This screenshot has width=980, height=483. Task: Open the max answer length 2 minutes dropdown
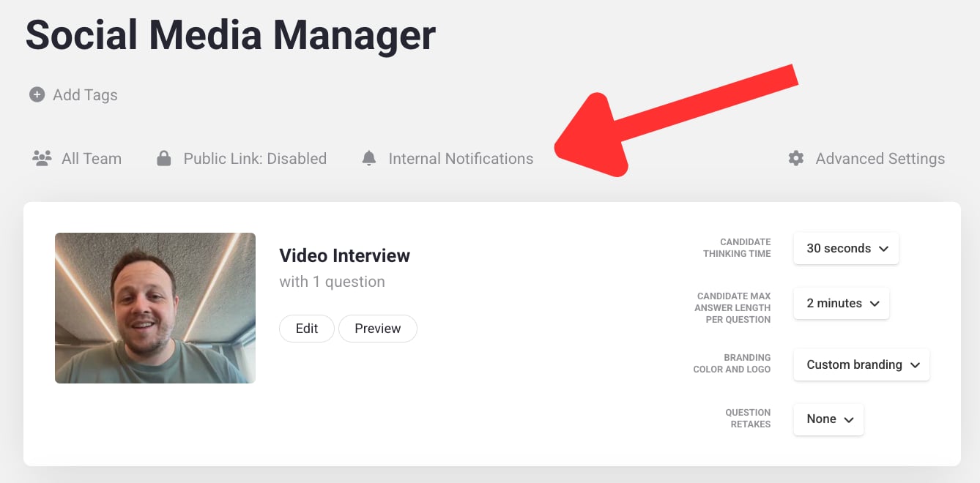coord(842,303)
